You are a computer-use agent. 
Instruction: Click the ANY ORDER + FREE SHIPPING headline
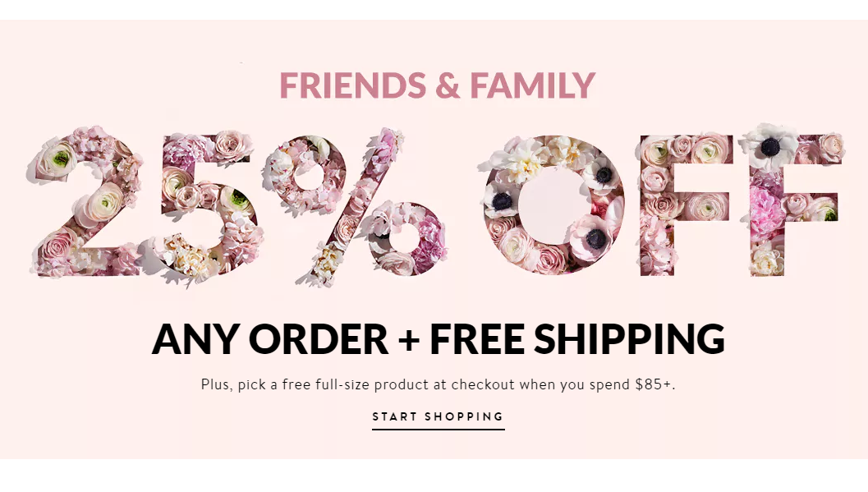[438, 338]
